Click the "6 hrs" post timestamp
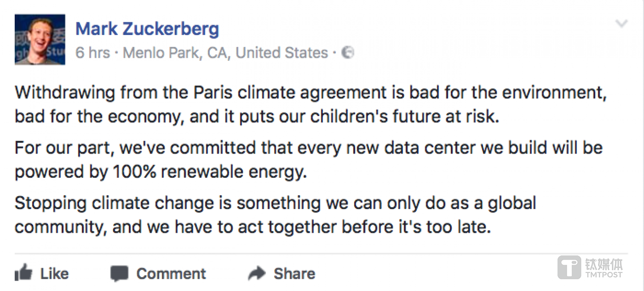The width and height of the screenshot is (644, 291). click(93, 53)
